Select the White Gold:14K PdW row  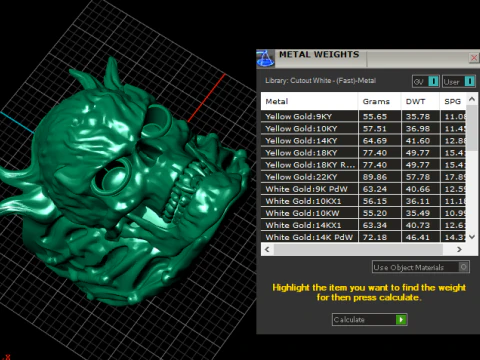click(363, 237)
